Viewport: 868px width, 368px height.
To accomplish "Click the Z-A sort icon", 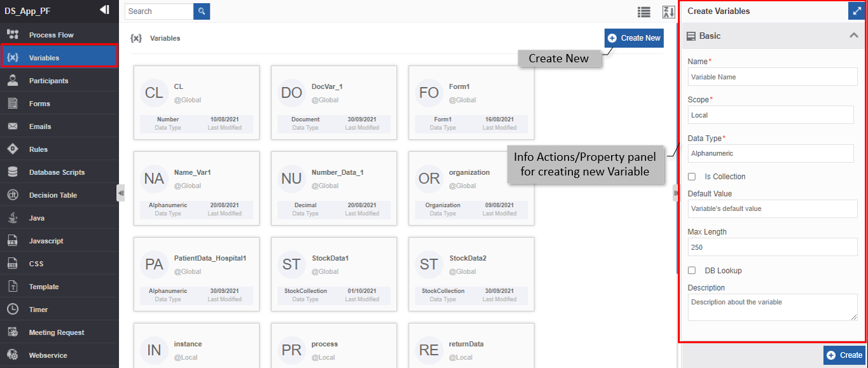I will (668, 12).
